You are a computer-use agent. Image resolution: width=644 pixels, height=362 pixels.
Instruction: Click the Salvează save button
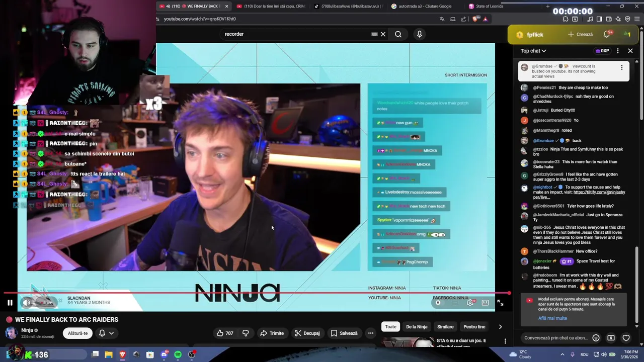click(344, 333)
